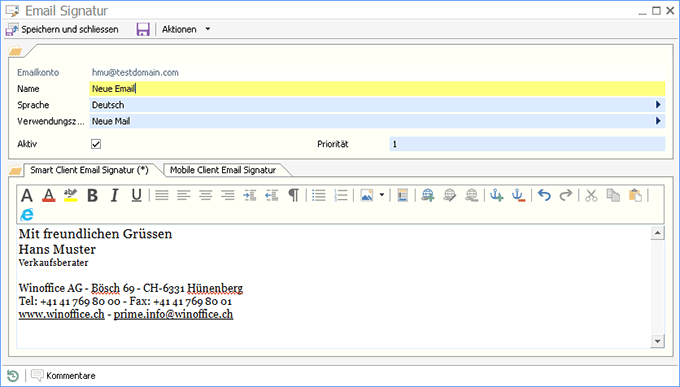This screenshot has width=680, height=387.
Task: Click hmu@testdomain.com account text
Action: tap(135, 72)
